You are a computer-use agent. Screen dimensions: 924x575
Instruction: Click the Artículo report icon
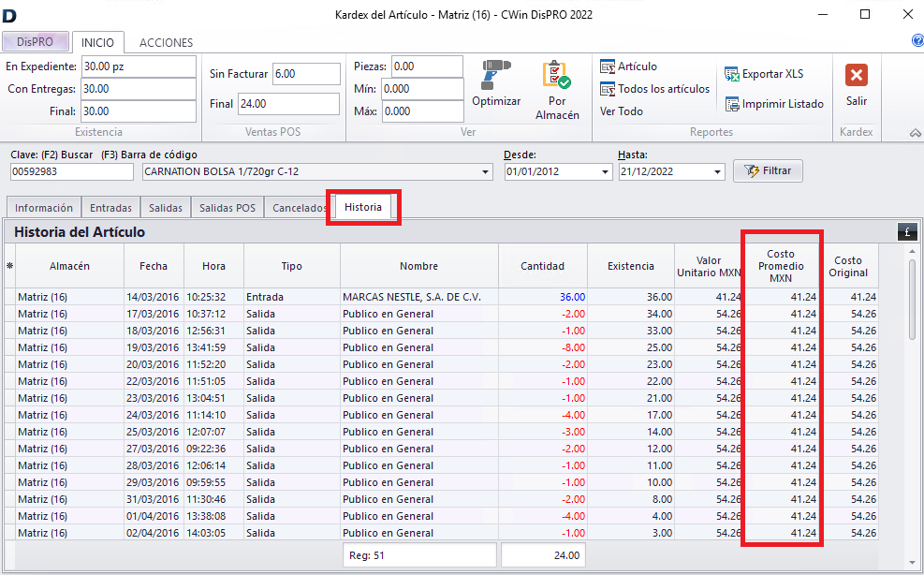click(608, 66)
